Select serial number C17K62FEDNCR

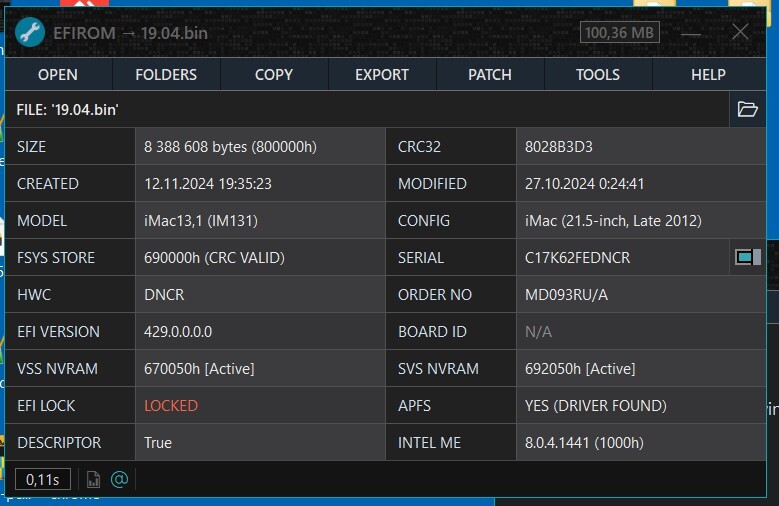click(577, 257)
